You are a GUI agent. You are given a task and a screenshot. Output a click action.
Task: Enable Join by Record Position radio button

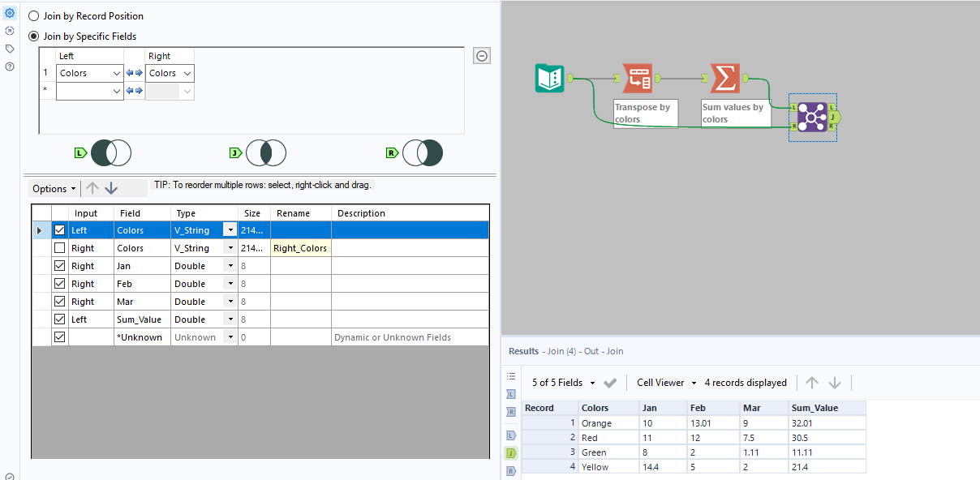pyautogui.click(x=32, y=15)
